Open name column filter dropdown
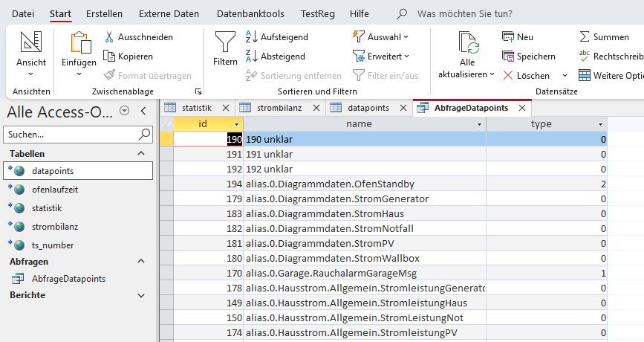Image resolution: width=644 pixels, height=342 pixels. (x=479, y=125)
